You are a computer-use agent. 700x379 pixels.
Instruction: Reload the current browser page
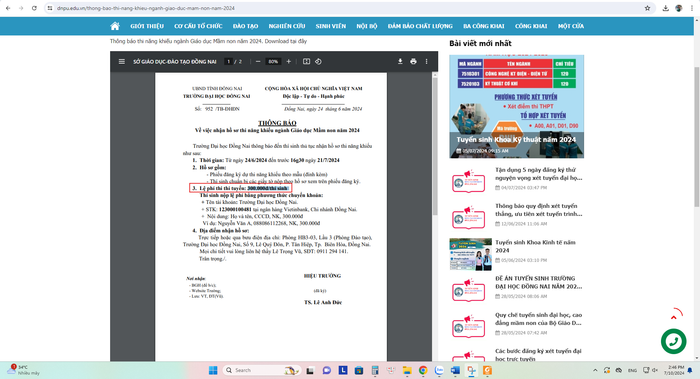34,8
